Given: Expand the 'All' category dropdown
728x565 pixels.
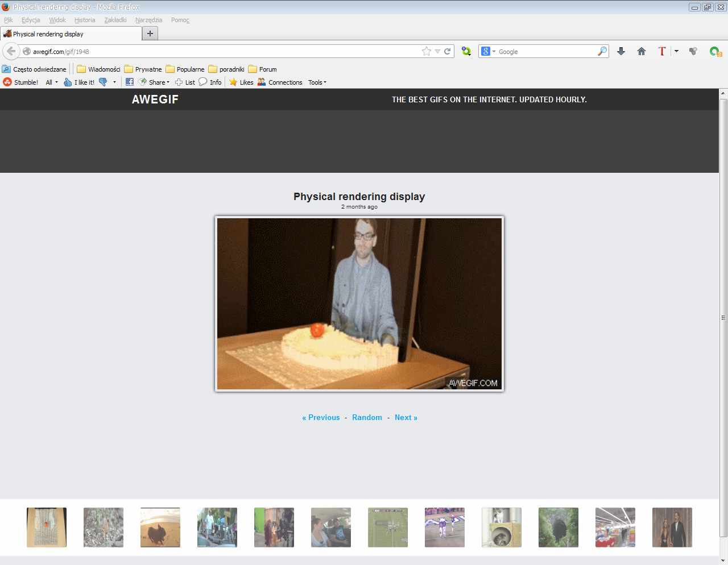Looking at the screenshot, I should [x=51, y=82].
